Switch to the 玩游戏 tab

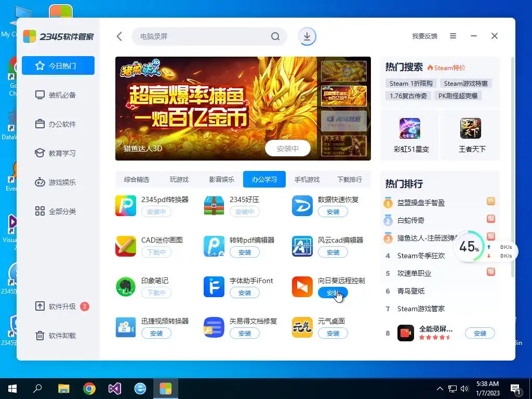pos(179,179)
